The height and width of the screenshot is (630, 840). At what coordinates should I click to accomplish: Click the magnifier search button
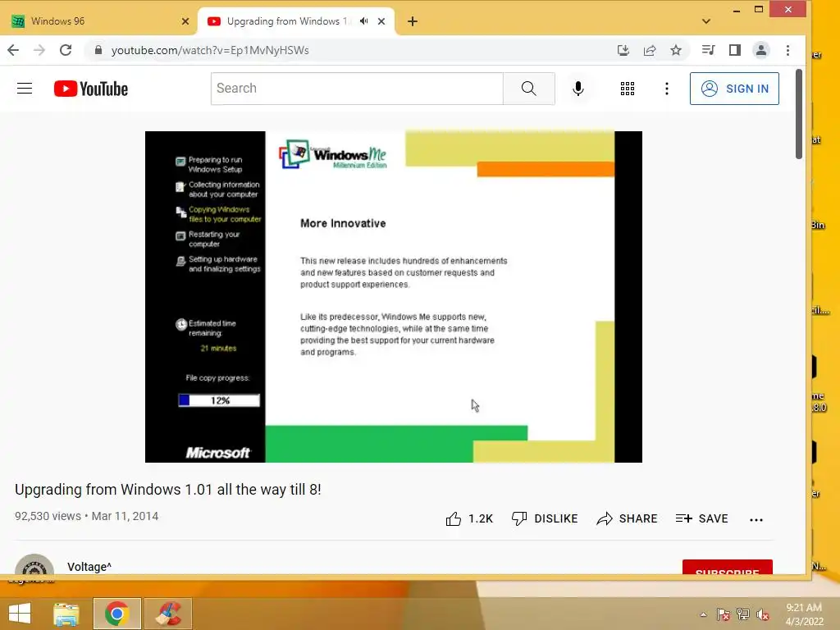click(529, 89)
